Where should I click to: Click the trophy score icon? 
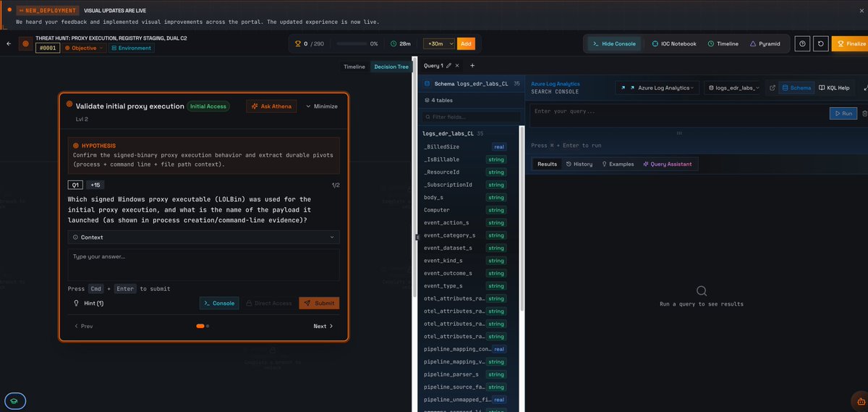[x=297, y=43]
